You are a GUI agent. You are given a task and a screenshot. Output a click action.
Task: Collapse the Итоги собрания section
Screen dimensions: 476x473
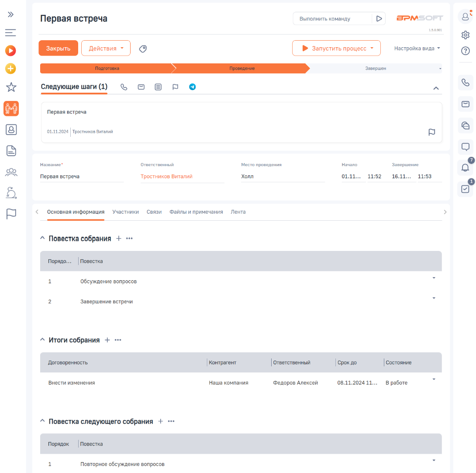point(42,340)
